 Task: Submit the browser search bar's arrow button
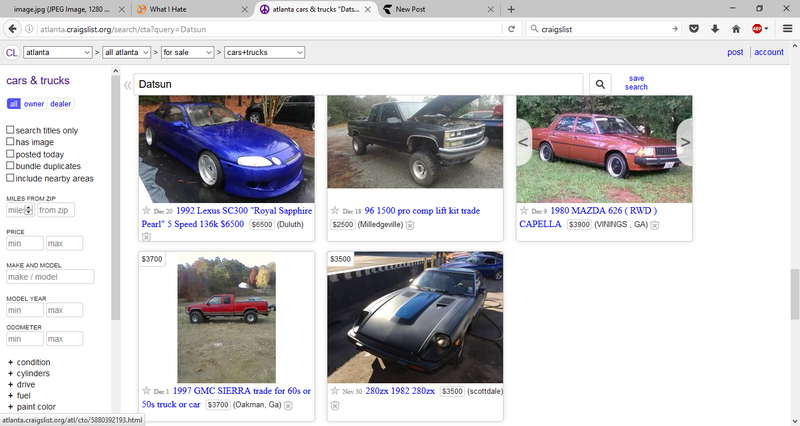pos(675,29)
